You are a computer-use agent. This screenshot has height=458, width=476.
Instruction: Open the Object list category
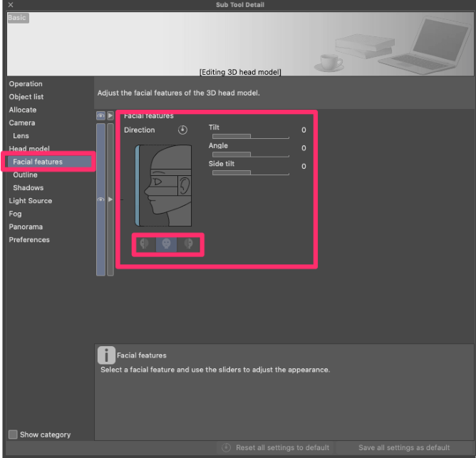26,97
